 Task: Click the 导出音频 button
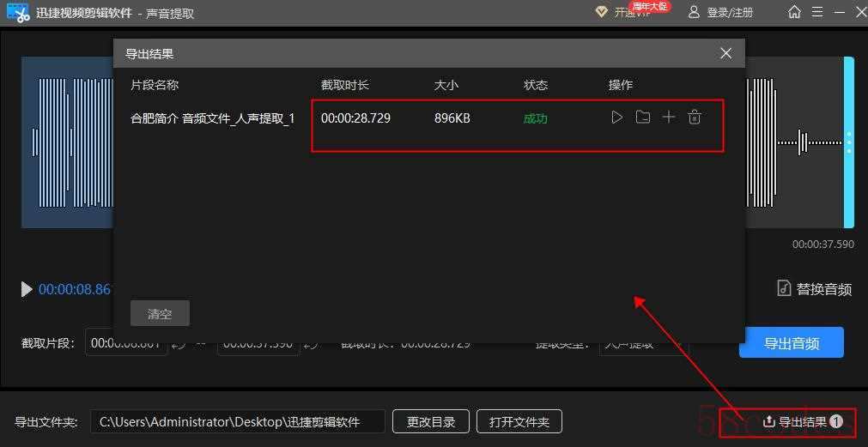(x=791, y=343)
